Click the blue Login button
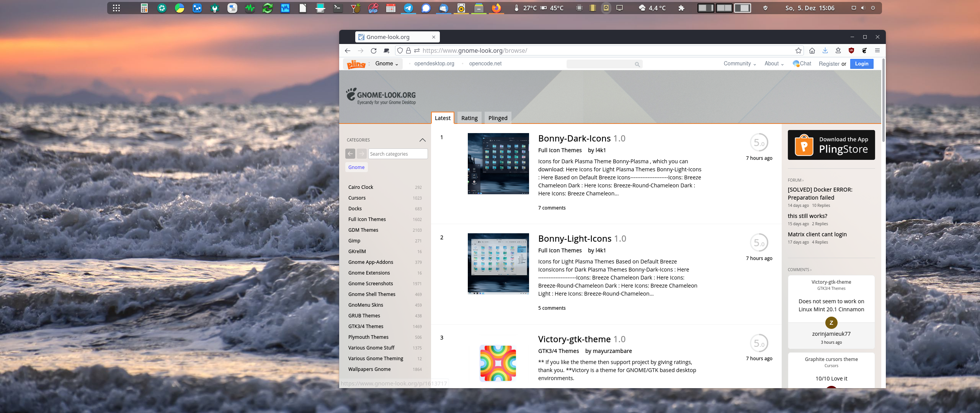Screen dimensions: 980x413 tap(861, 64)
